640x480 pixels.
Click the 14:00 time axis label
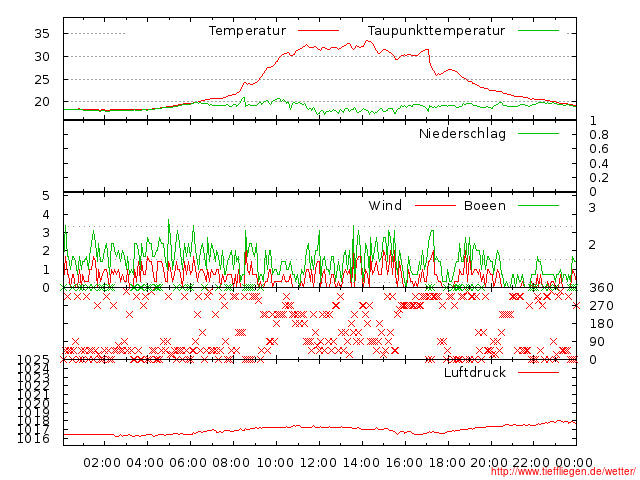coord(361,462)
